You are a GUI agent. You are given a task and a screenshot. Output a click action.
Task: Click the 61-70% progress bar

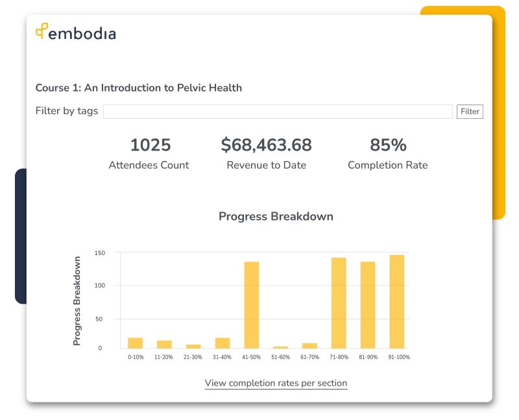[309, 345]
